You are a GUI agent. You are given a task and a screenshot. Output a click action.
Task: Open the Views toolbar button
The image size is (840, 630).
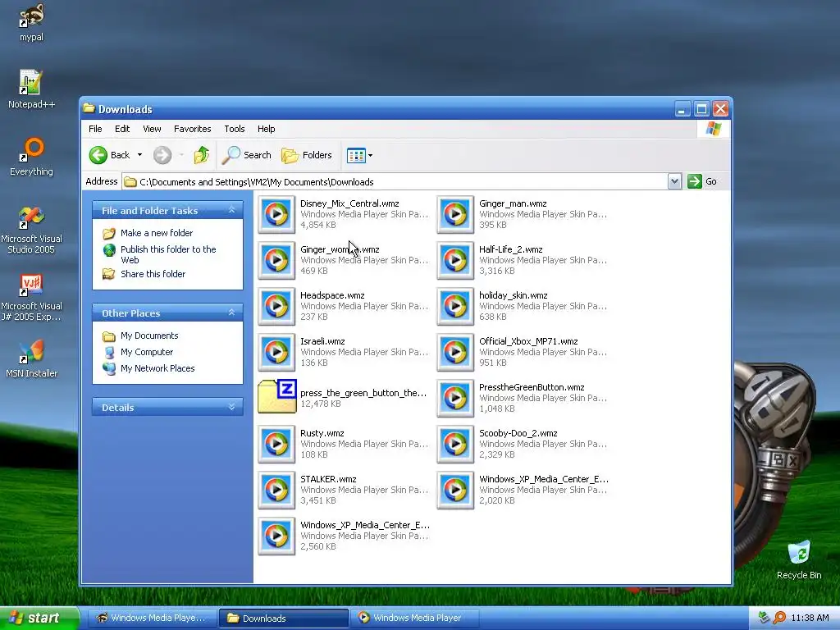pos(356,155)
